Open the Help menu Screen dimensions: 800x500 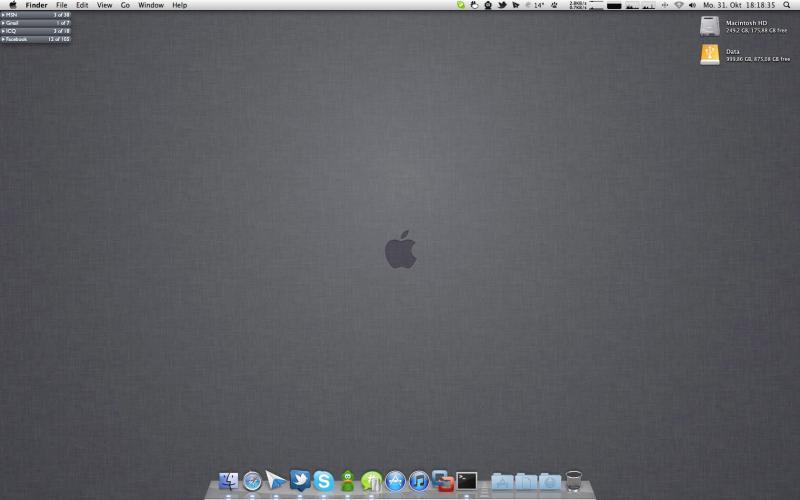tap(180, 5)
